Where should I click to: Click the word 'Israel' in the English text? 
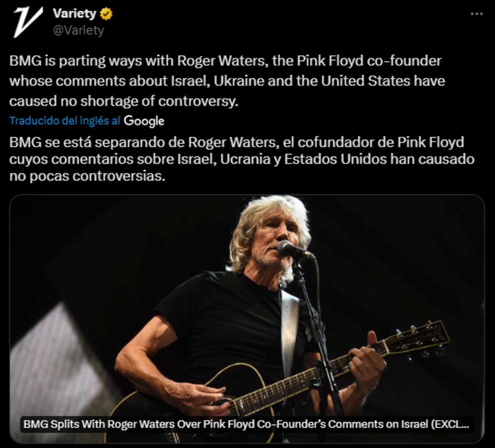coord(189,81)
